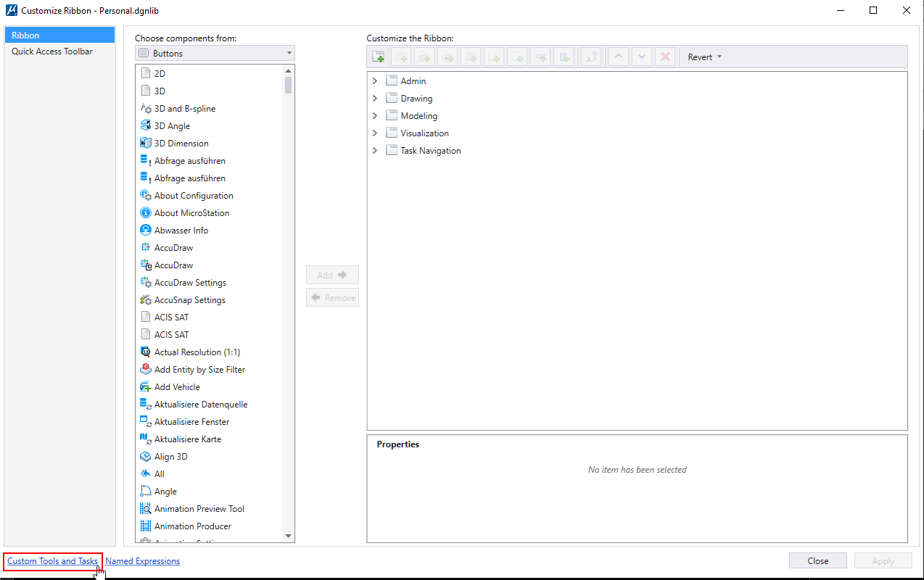Screen dimensions: 924x580
Task: Select the Animation Producer icon
Action: coord(145,526)
